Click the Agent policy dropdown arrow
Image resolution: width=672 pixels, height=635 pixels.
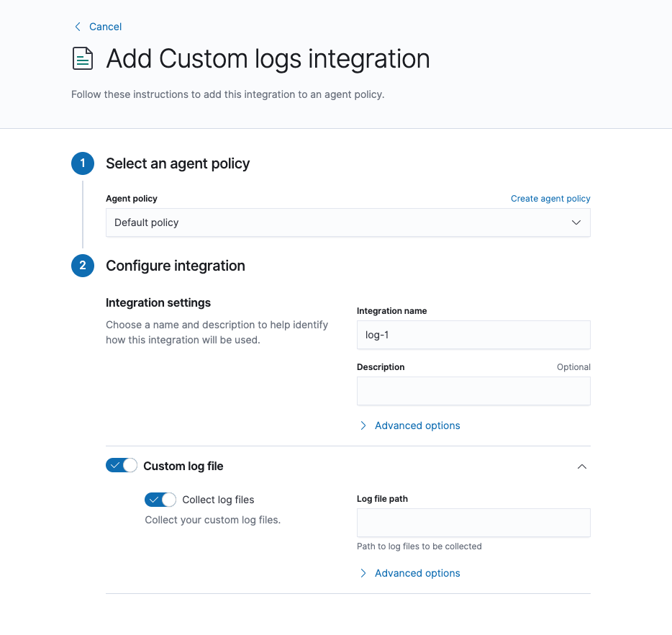[x=576, y=222]
